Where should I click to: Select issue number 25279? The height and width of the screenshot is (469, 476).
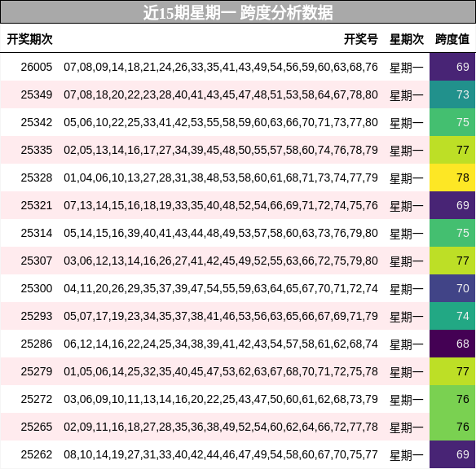[x=37, y=371]
